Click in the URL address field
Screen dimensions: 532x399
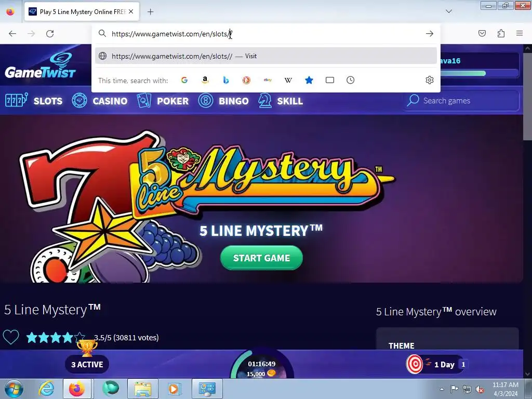265,34
